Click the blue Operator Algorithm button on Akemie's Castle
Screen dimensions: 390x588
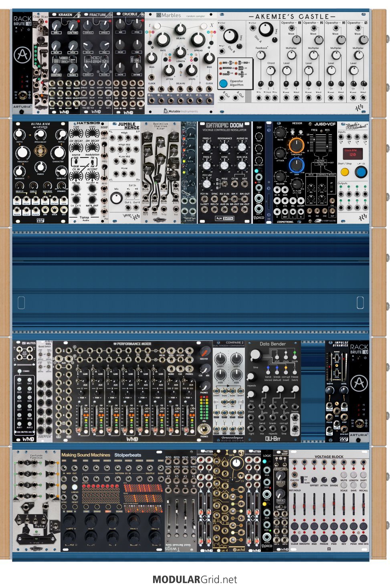coord(223,84)
